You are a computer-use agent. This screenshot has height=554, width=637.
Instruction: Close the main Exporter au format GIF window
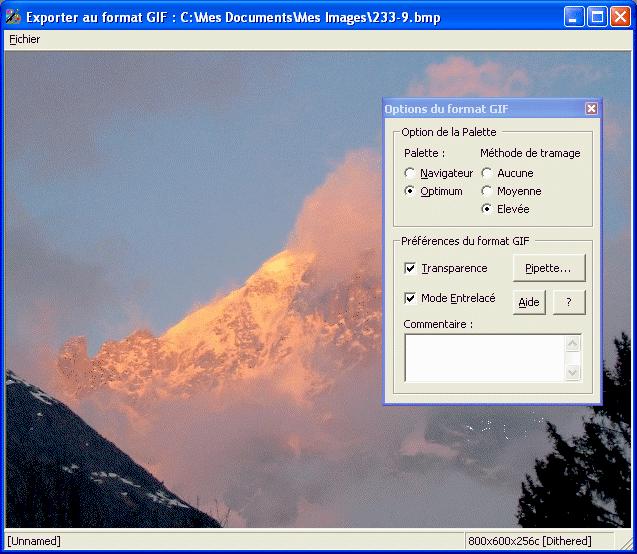(619, 17)
